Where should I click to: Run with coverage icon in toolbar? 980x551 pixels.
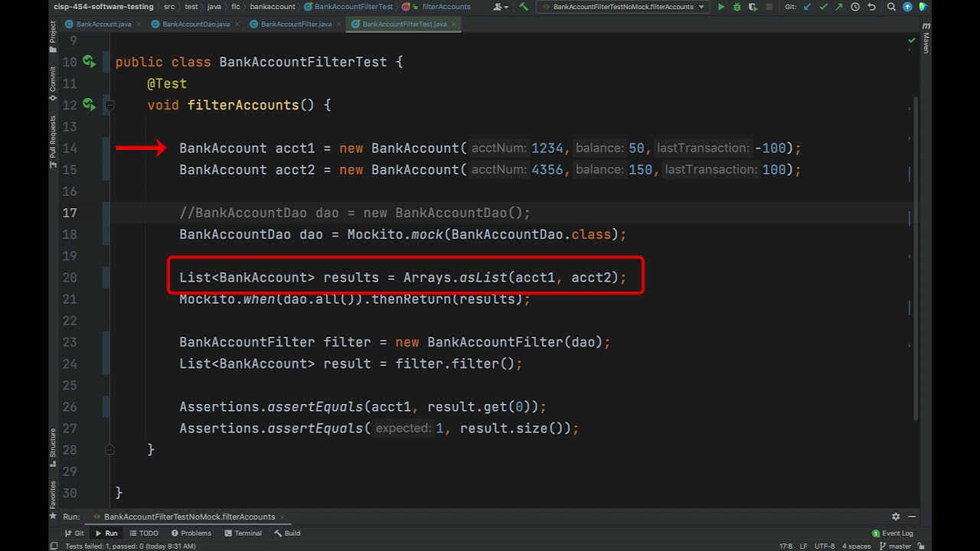(753, 7)
